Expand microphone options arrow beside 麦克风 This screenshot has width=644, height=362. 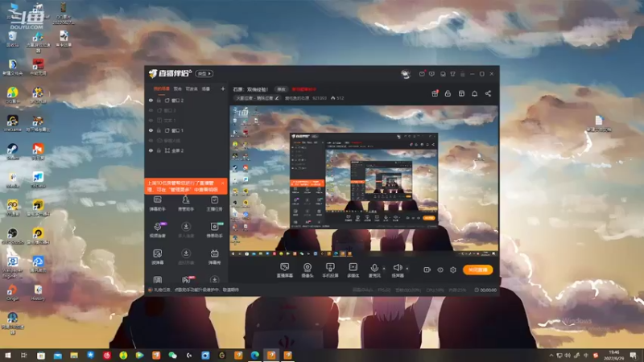point(384,269)
